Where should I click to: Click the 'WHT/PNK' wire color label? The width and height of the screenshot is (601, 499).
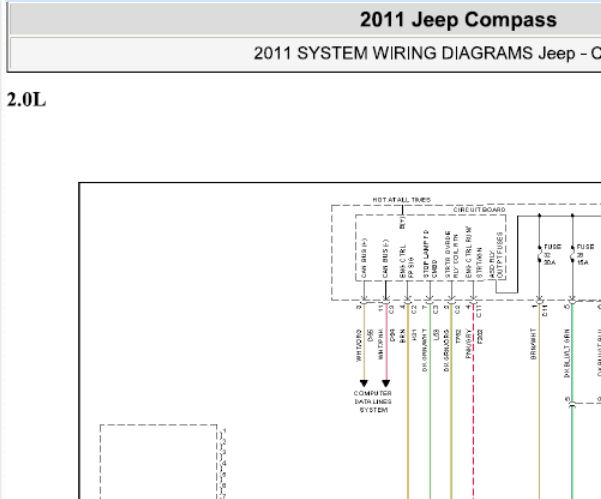(381, 344)
